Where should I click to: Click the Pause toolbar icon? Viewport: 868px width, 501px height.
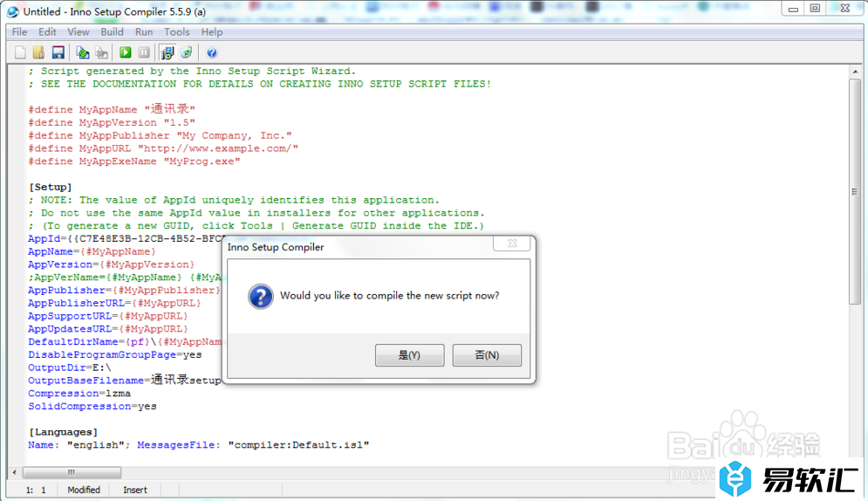(144, 52)
